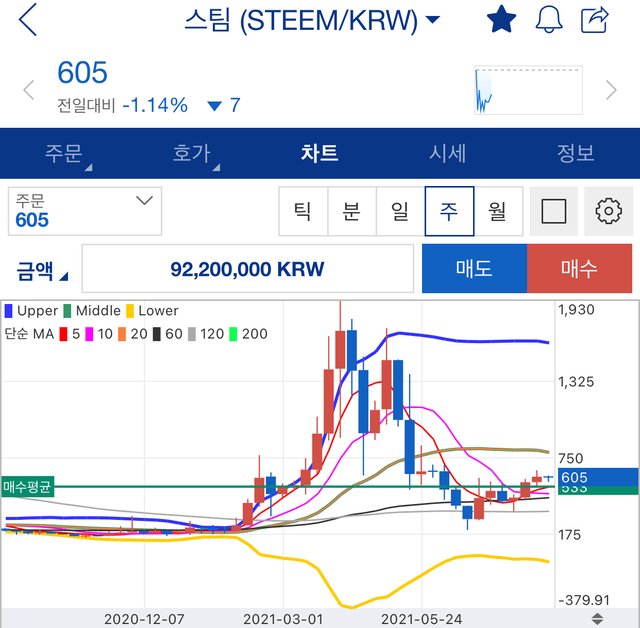Open price alert bell icon
This screenshot has height=628, width=640.
point(549,19)
